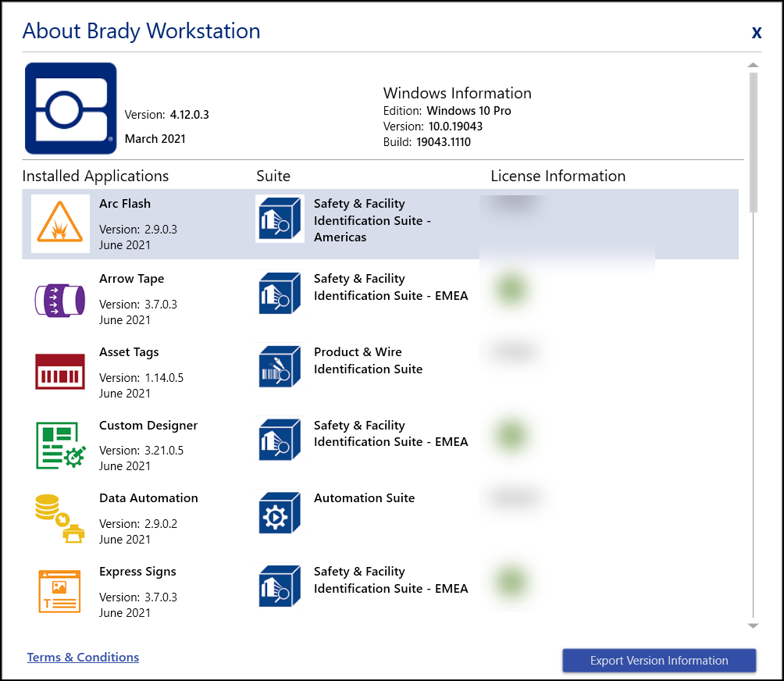Click the purple Arrow Tape icon

(x=60, y=298)
